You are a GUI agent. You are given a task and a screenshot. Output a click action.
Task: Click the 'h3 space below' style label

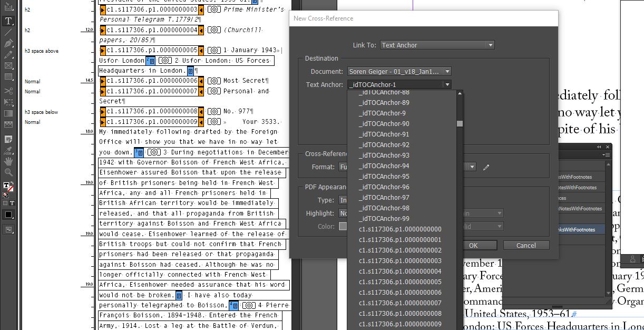point(42,112)
